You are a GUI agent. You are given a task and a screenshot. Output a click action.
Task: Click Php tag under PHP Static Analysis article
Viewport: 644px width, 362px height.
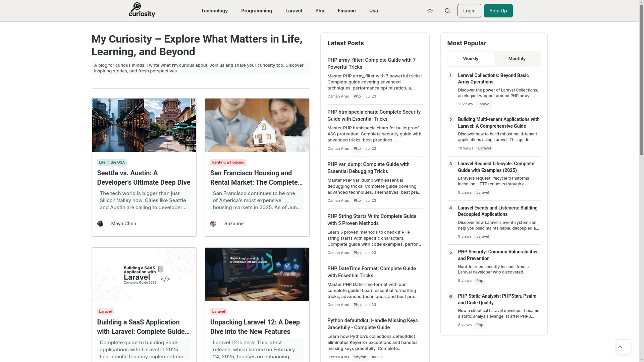(x=480, y=325)
